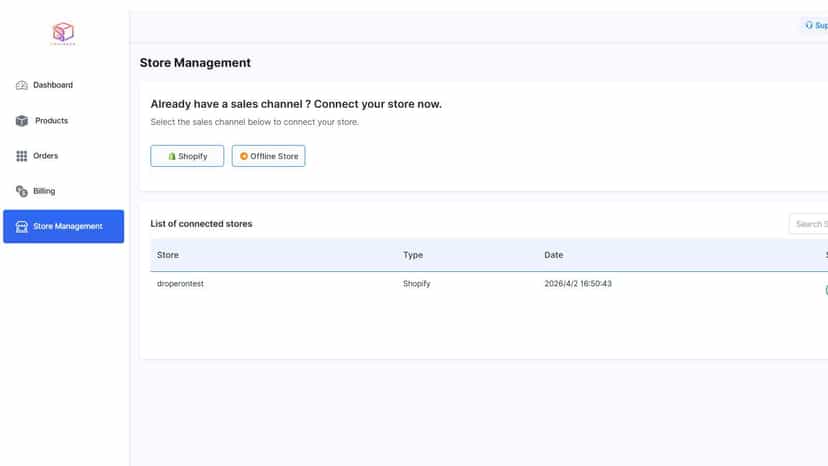Click the Billing coins icon
The image size is (828, 466).
point(22,191)
